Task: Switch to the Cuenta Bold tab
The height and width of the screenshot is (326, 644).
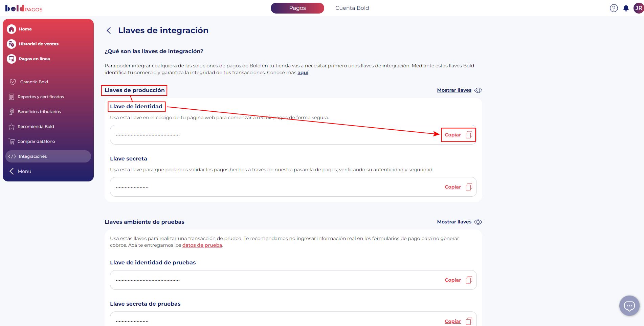Action: (x=352, y=8)
